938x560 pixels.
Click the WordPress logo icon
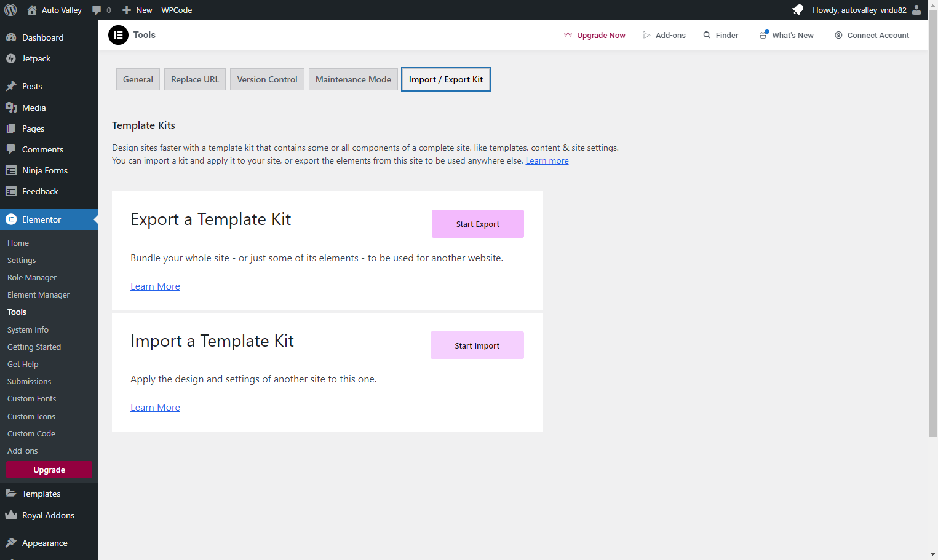click(10, 10)
